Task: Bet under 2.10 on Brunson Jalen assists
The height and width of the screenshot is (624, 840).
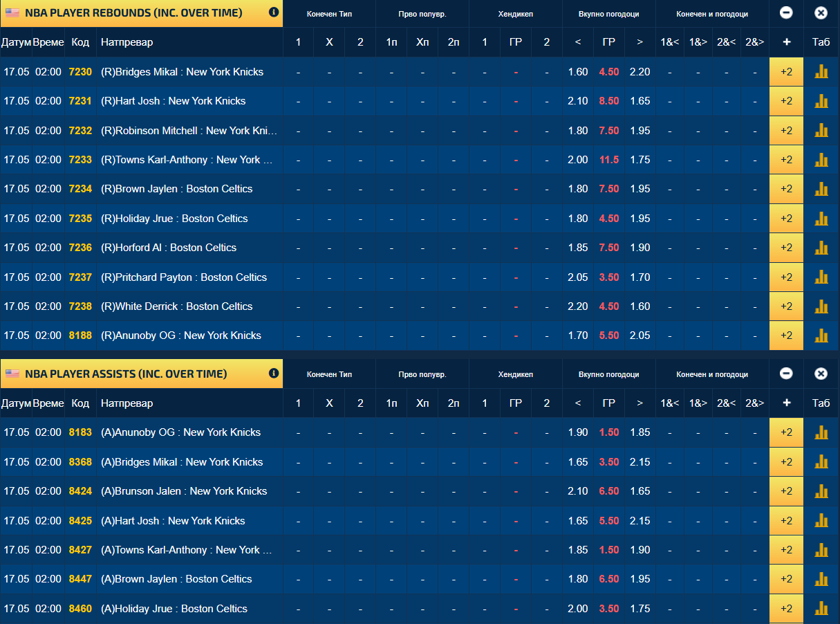Action: [578, 491]
